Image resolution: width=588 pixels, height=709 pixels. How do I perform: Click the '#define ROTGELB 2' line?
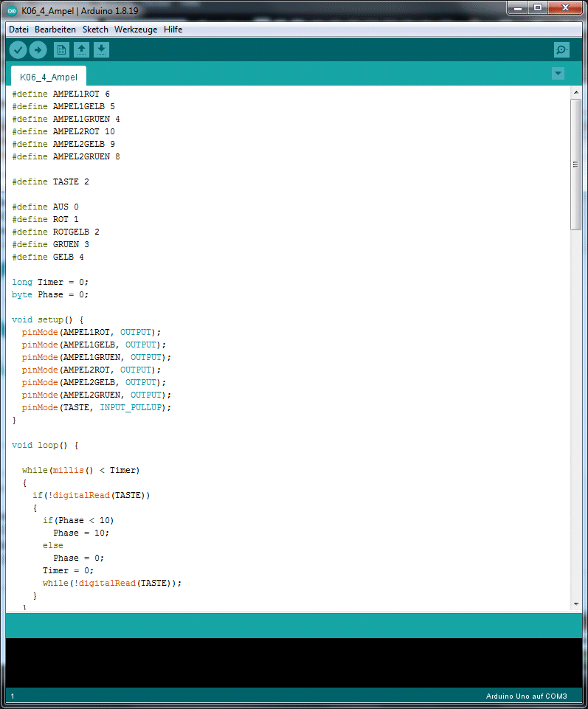coord(55,232)
